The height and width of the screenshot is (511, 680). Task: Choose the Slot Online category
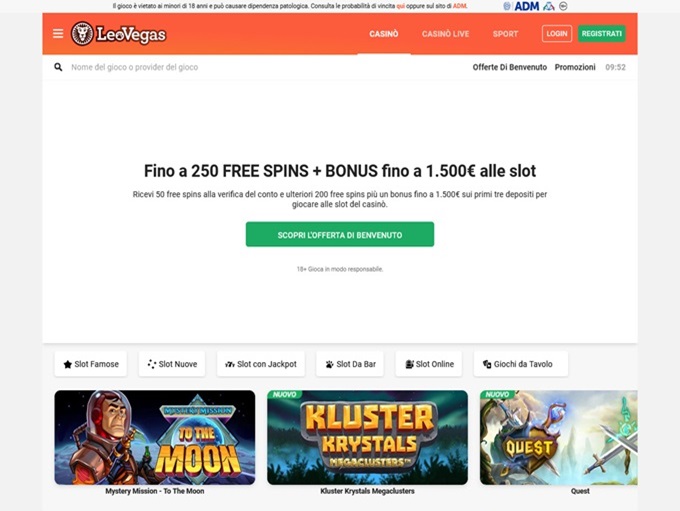(428, 364)
